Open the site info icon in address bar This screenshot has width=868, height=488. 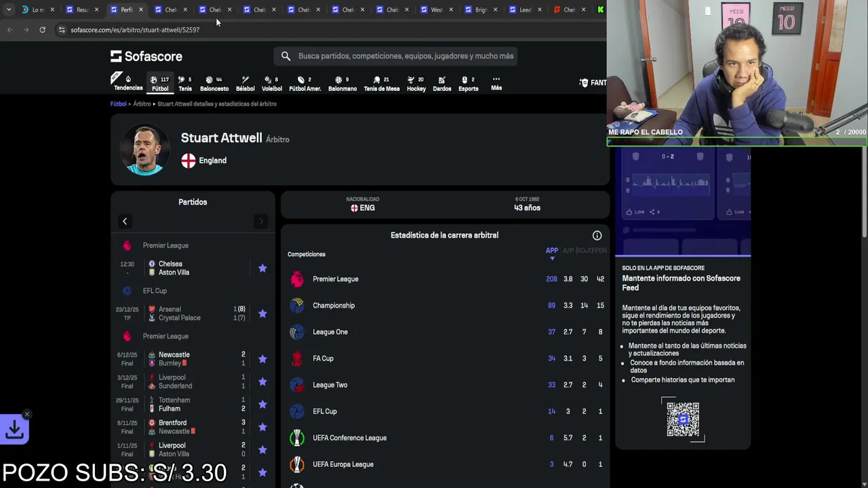pyautogui.click(x=62, y=30)
